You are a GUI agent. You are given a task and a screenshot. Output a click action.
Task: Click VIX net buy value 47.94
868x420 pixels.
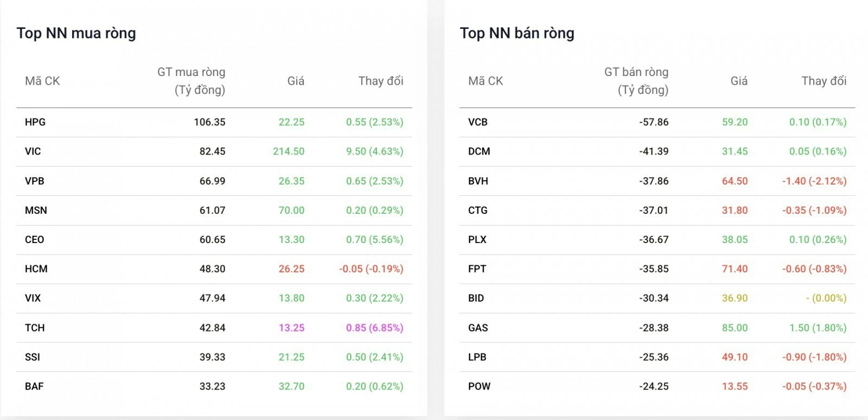click(212, 298)
